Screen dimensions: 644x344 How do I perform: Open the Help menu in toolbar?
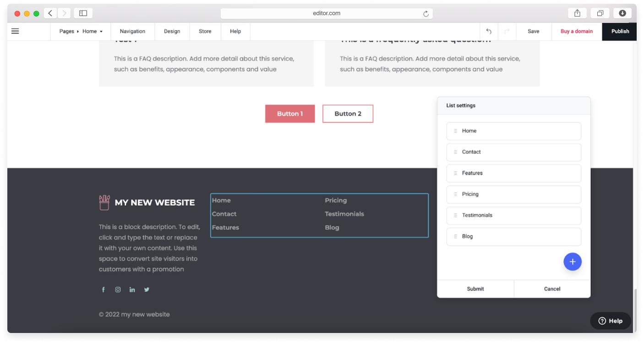point(235,31)
